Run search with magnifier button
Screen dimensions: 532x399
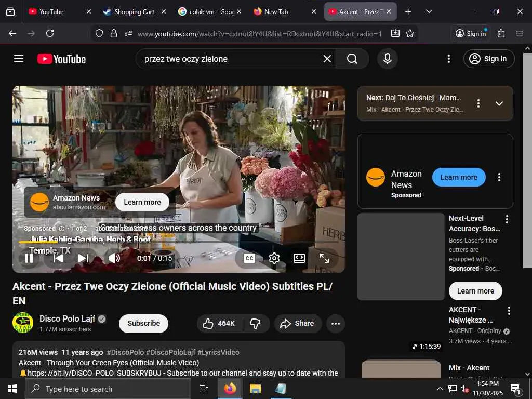(x=352, y=59)
